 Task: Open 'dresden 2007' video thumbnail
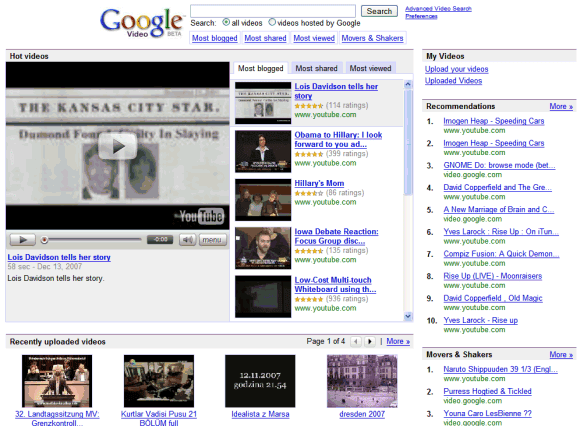(362, 381)
